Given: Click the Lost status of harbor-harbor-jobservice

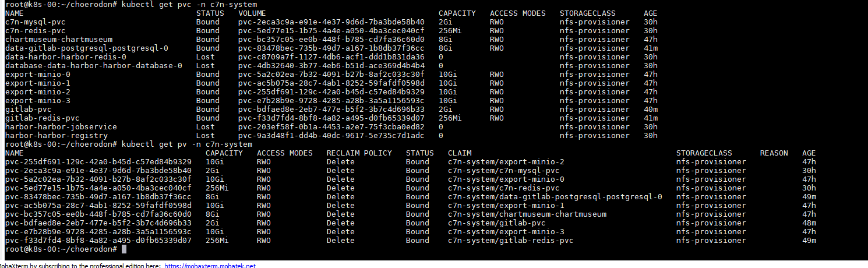Looking at the screenshot, I should click(205, 126).
